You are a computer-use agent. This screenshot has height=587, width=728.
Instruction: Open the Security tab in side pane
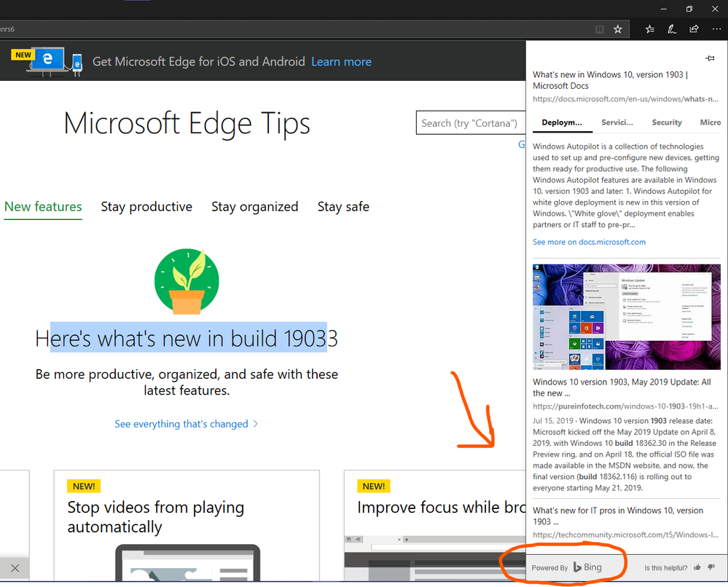pyautogui.click(x=667, y=122)
